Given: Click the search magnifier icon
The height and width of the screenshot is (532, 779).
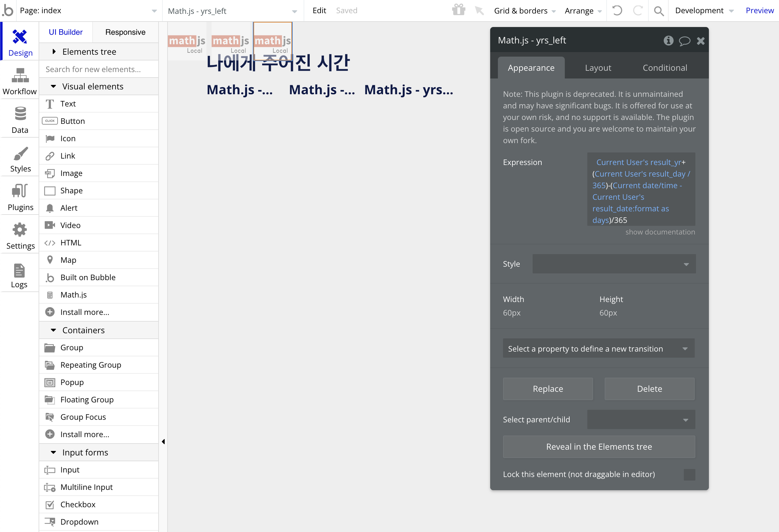Looking at the screenshot, I should [x=659, y=11].
